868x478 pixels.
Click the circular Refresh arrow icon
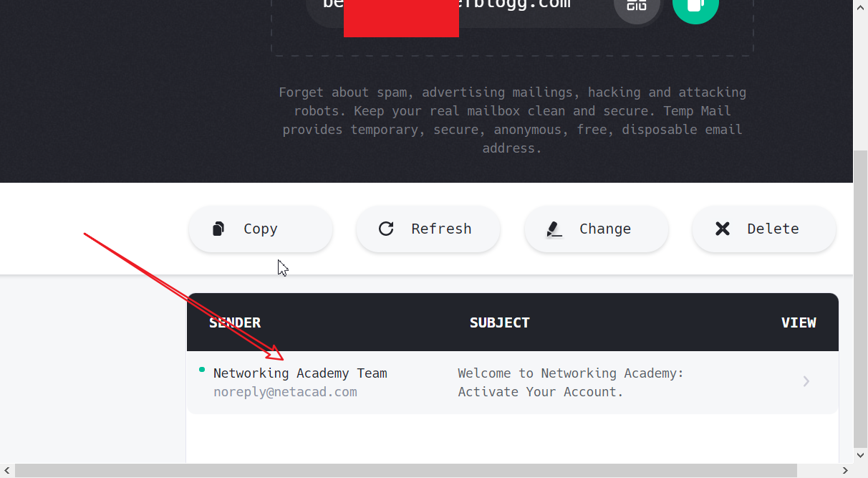point(386,229)
